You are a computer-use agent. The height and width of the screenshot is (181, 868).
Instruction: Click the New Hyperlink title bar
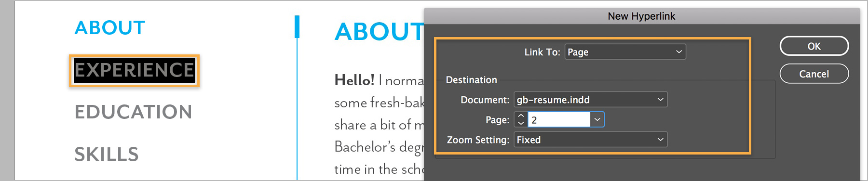coord(641,16)
